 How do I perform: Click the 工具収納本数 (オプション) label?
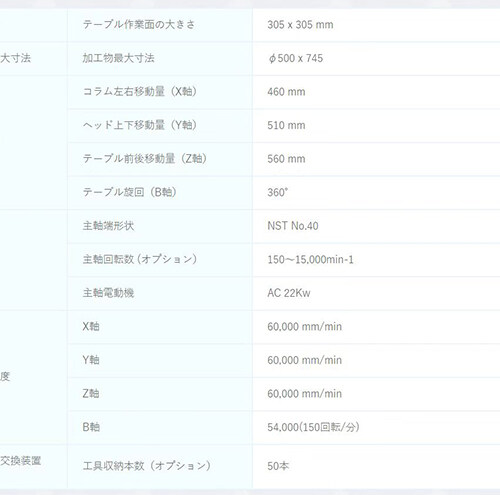[147, 466]
